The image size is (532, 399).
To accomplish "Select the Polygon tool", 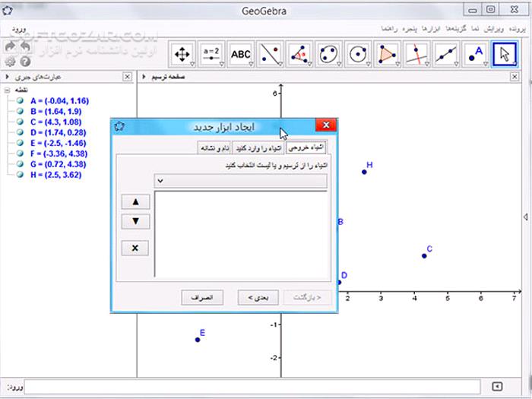I will 387,54.
